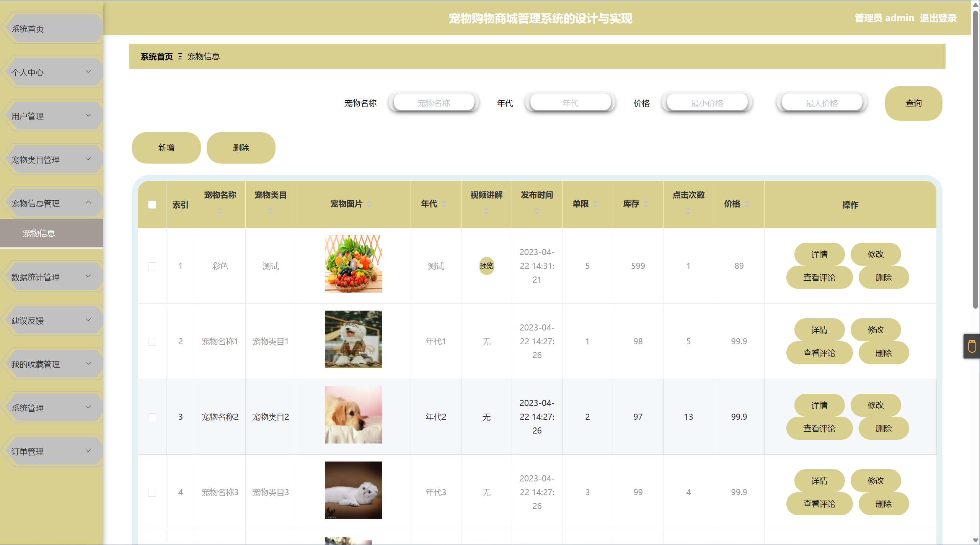Select the 宠物信息 submenu item
The image size is (980, 545).
[52, 233]
